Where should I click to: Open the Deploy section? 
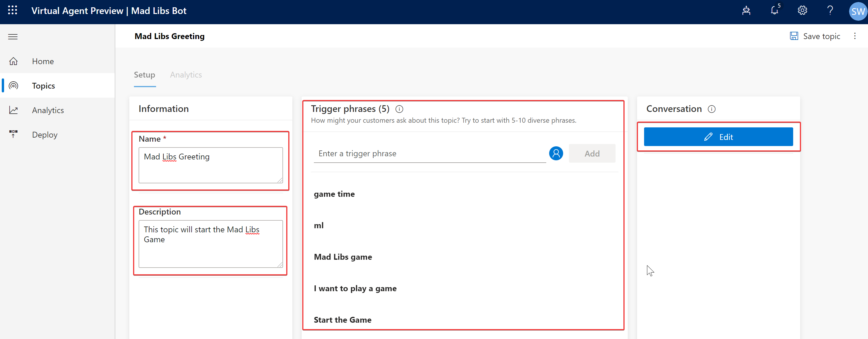[44, 134]
